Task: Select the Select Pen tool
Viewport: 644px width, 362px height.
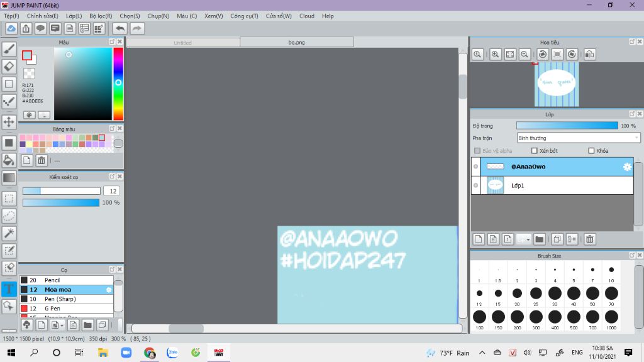Action: coord(9,250)
